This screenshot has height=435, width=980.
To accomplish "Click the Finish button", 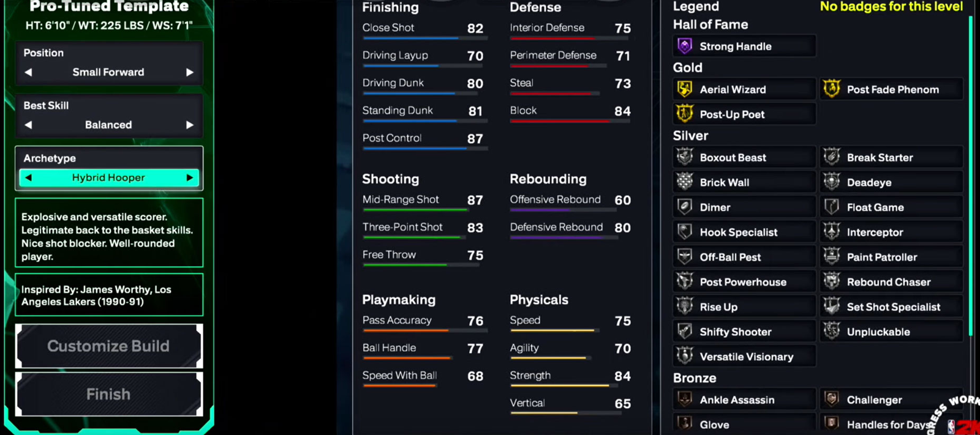I will 108,394.
